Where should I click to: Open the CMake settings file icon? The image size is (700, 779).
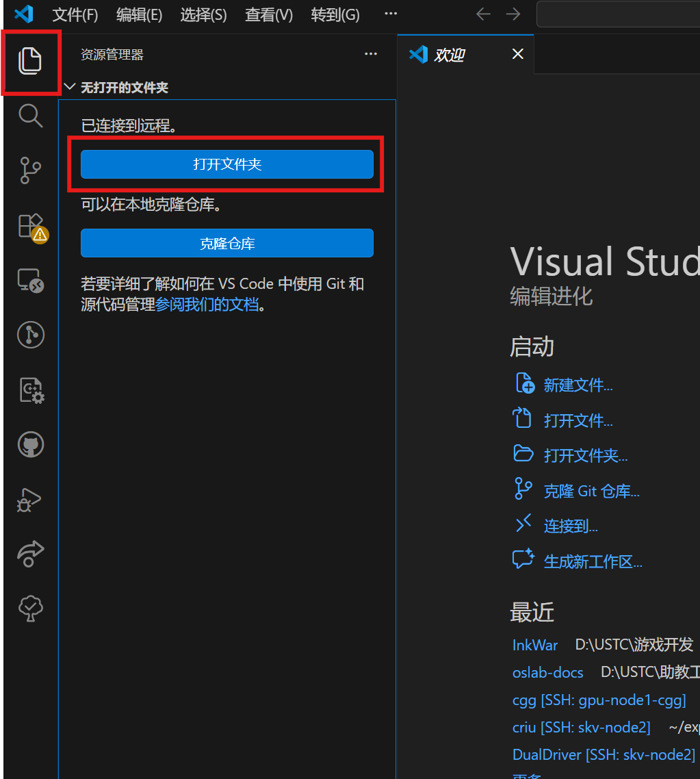click(31, 390)
